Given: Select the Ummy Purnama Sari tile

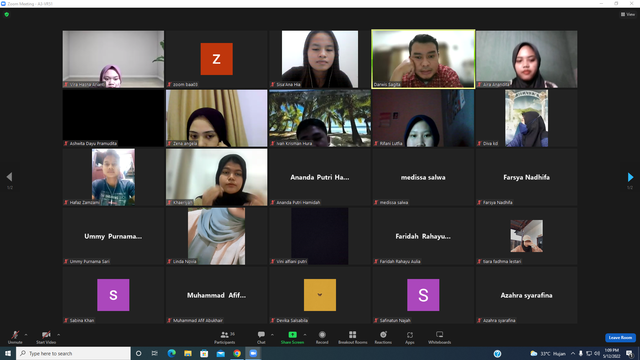Looking at the screenshot, I should [x=113, y=236].
